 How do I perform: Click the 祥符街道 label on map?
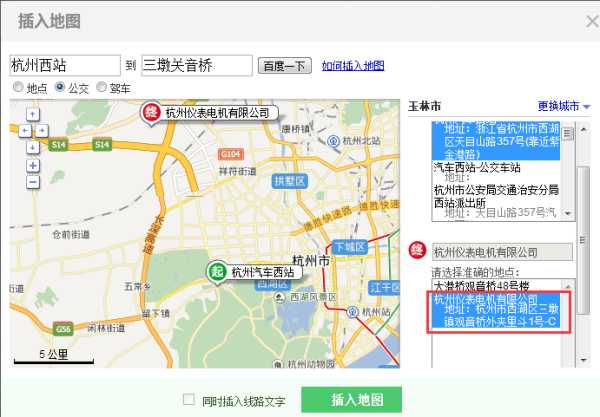point(238,172)
